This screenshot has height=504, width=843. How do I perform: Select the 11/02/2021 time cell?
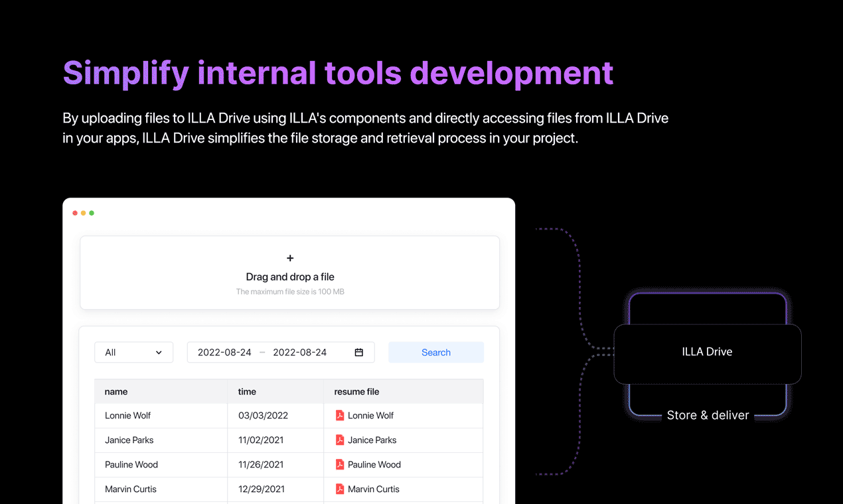(x=275, y=440)
